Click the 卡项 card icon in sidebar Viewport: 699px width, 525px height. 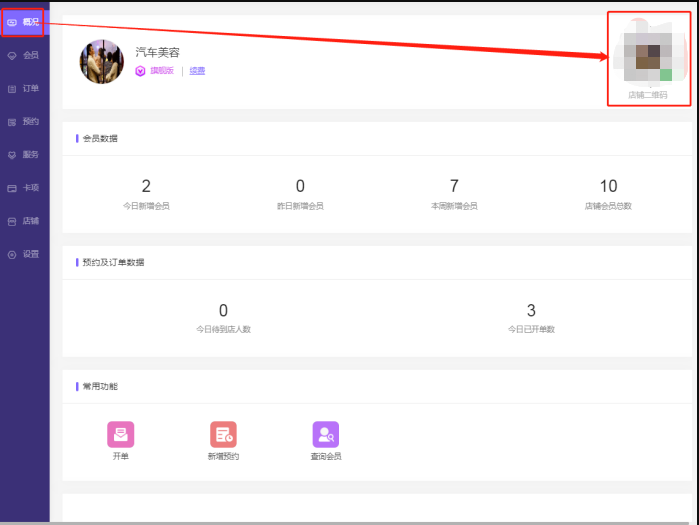pyautogui.click(x=12, y=189)
